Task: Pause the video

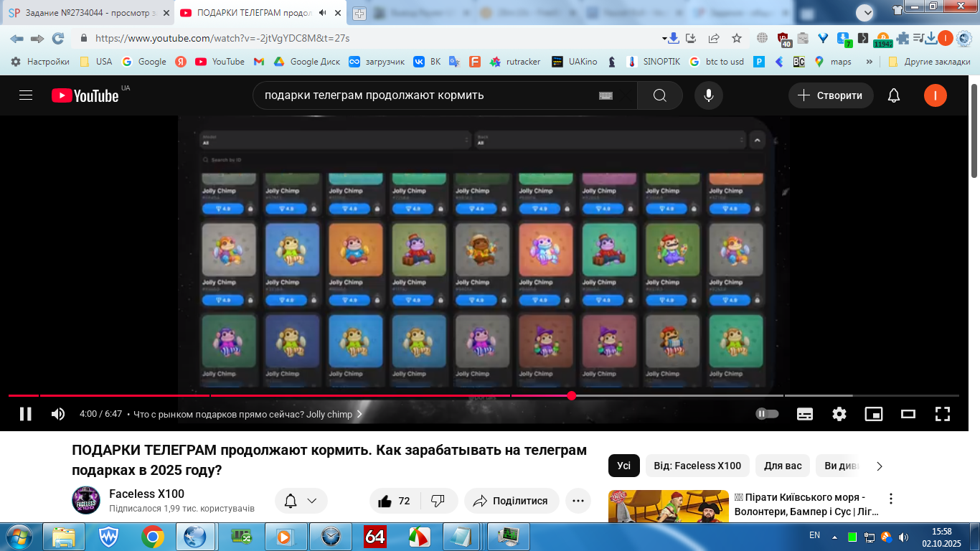Action: pos(26,414)
